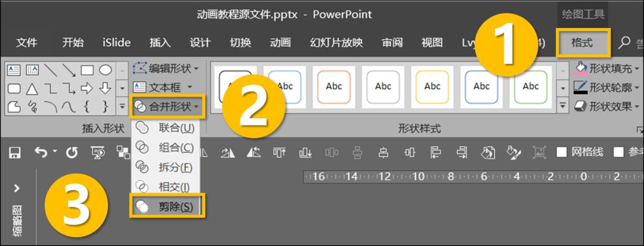Image resolution: width=644 pixels, height=246 pixels.
Task: Select the rectangle shape
Action: (87, 70)
